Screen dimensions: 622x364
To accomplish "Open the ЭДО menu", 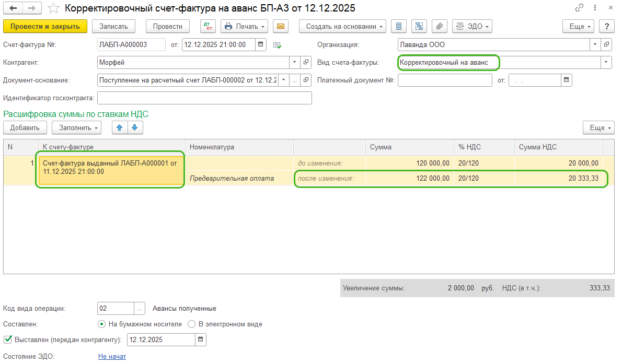I will coord(472,27).
